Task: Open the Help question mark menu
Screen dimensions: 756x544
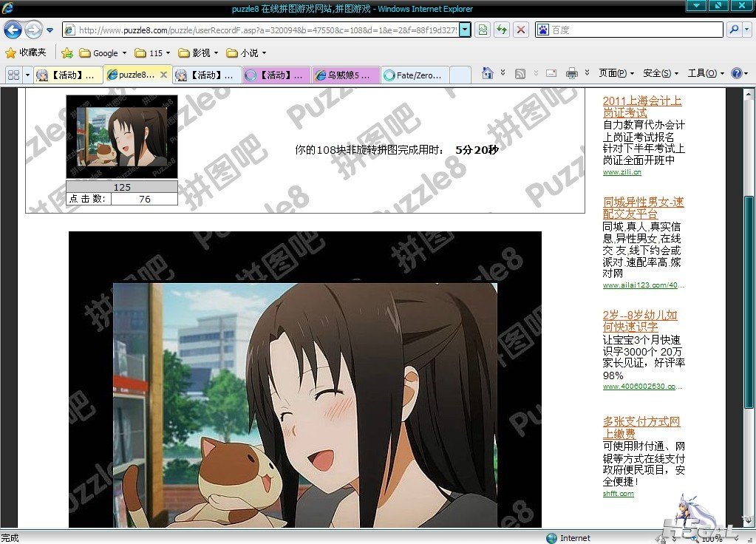Action: (x=740, y=73)
